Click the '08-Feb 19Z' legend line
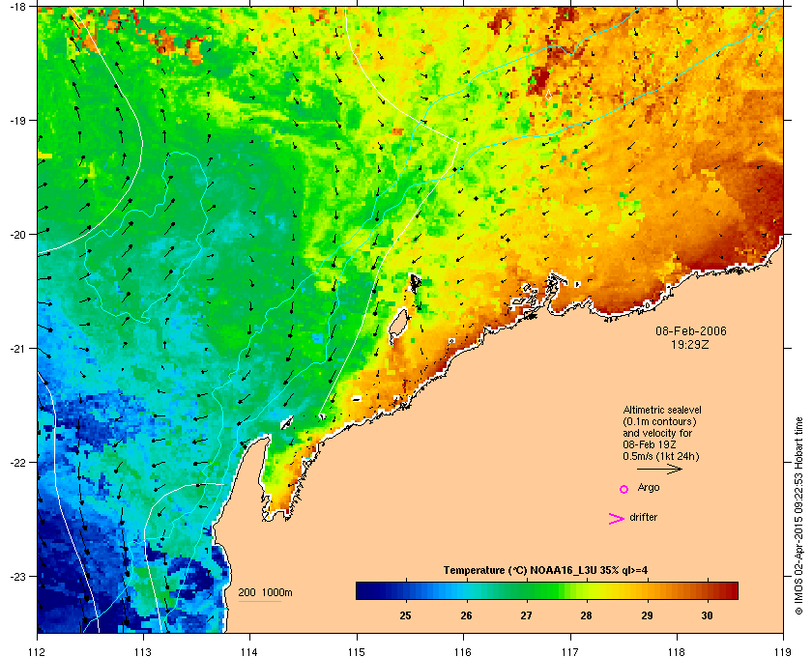 [x=650, y=444]
